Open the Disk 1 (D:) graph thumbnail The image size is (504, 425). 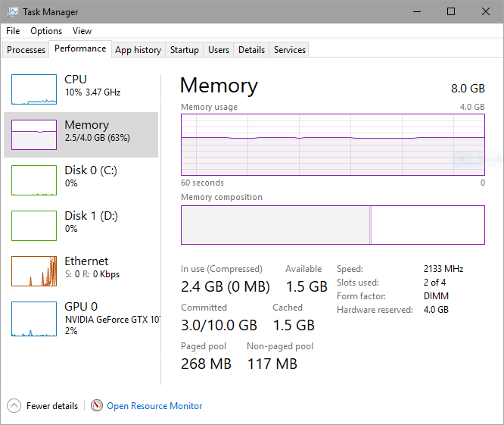coord(34,226)
